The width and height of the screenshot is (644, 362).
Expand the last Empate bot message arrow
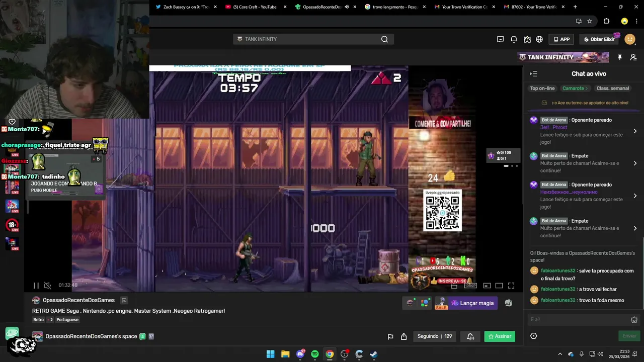point(635,228)
